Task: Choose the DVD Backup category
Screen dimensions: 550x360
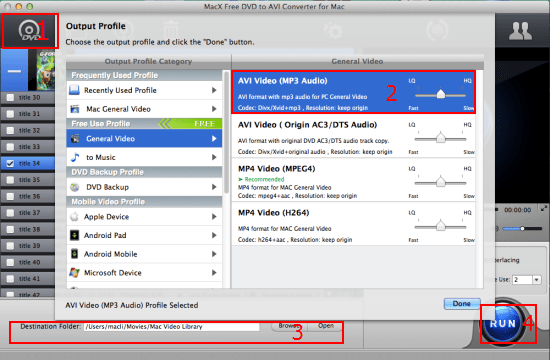Action: 144,187
